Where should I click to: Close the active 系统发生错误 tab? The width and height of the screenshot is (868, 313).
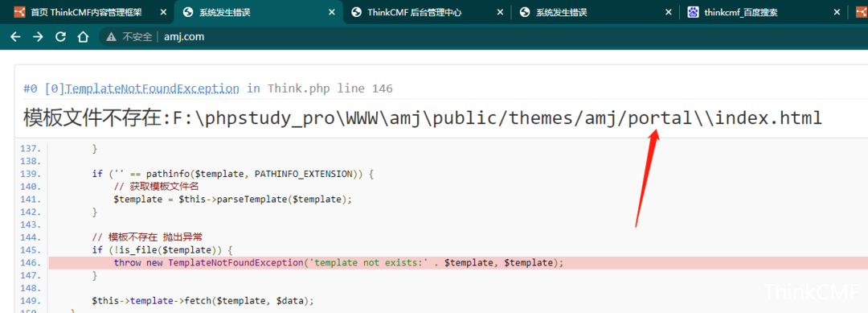(x=332, y=12)
